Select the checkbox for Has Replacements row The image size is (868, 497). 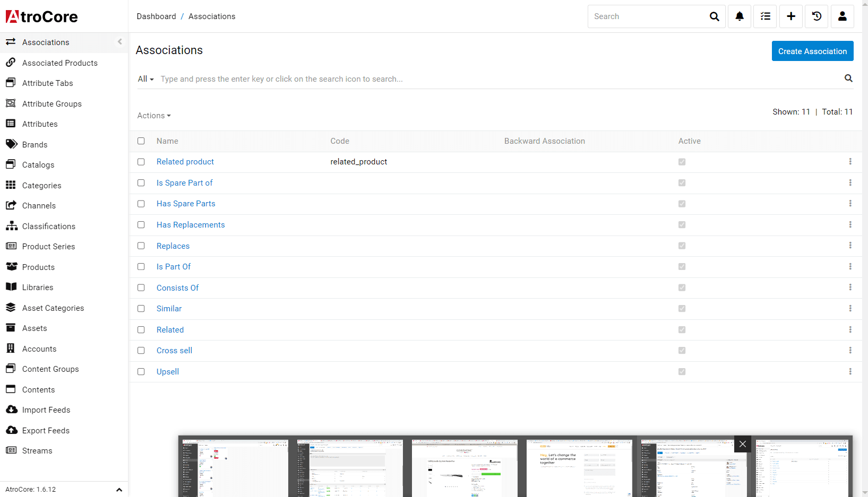pos(141,225)
